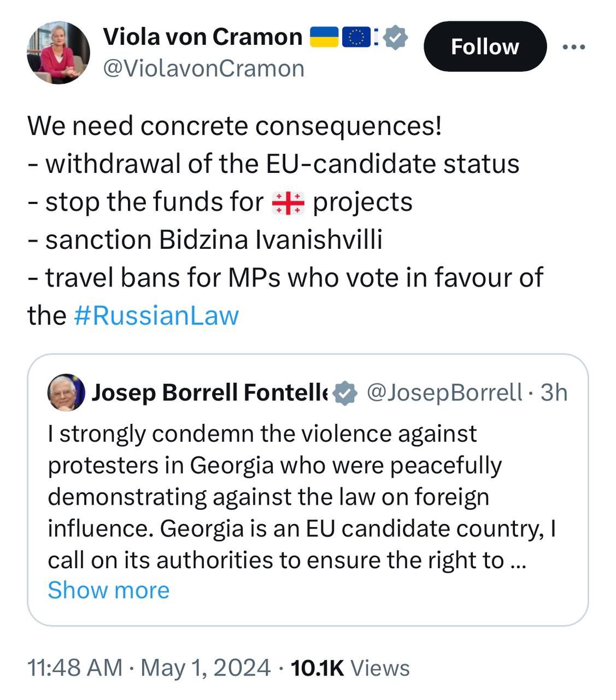This screenshot has width=616, height=700.
Task: Open the three-dot more options menu
Action: tap(573, 47)
